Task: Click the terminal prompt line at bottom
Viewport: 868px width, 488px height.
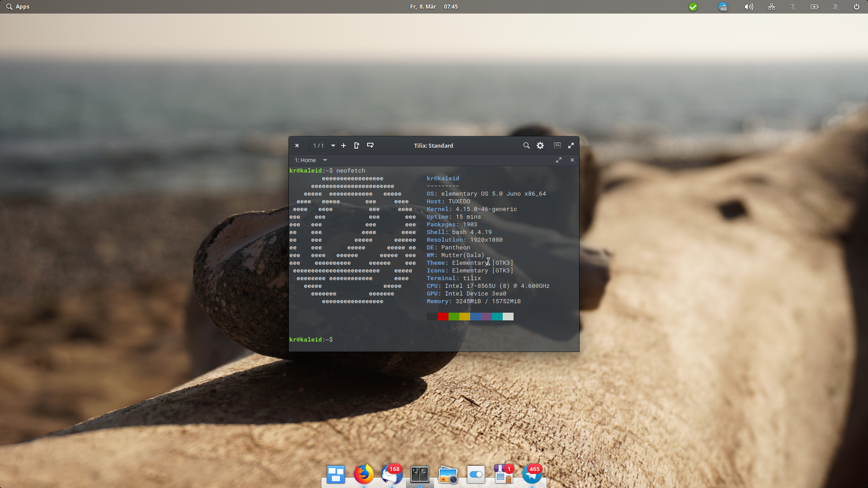Action: coord(312,339)
